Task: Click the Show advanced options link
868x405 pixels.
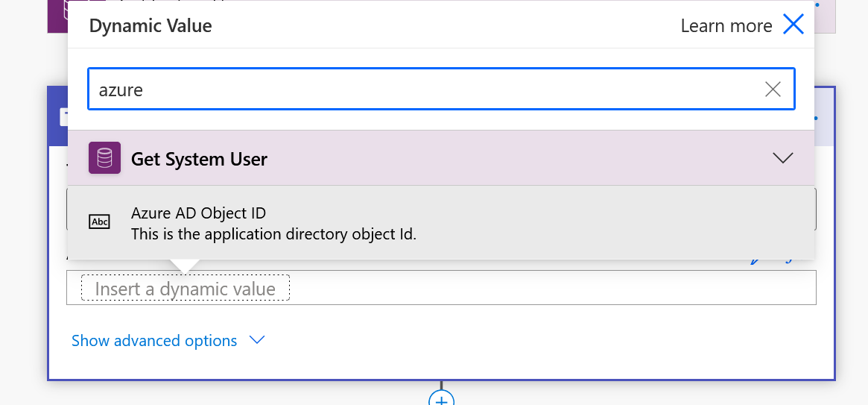Action: [x=154, y=341]
